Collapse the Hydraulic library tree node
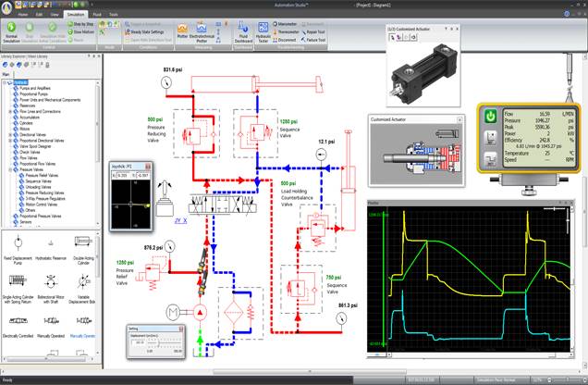Viewport: 588px width, 385px height. tap(6, 81)
